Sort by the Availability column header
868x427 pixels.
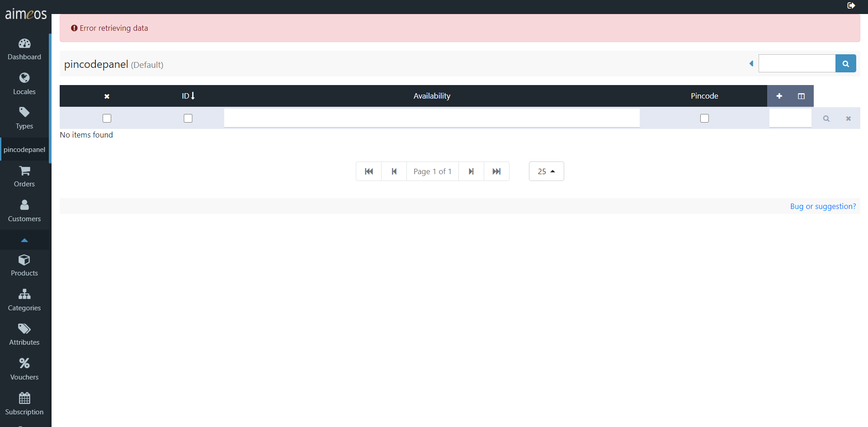click(x=432, y=96)
